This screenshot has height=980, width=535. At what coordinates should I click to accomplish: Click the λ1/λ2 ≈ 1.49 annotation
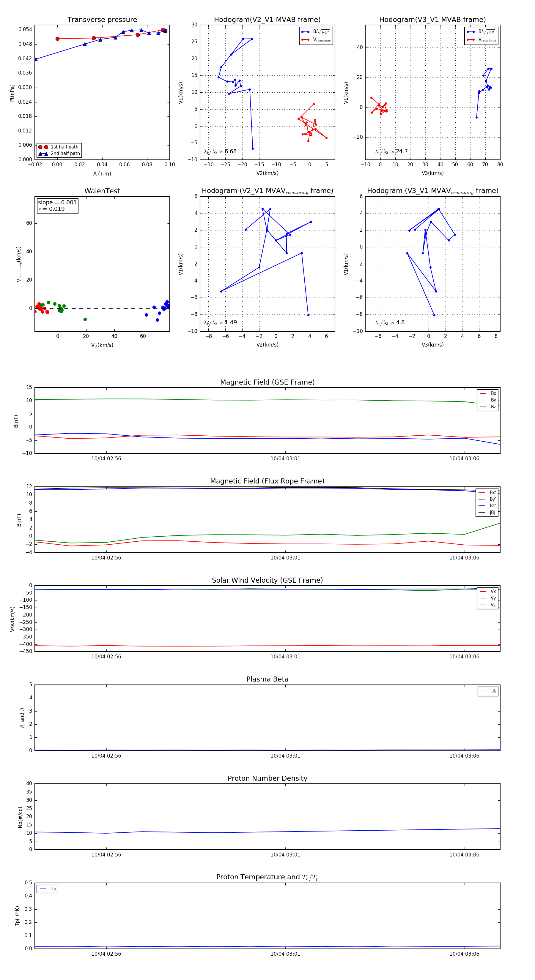click(220, 323)
